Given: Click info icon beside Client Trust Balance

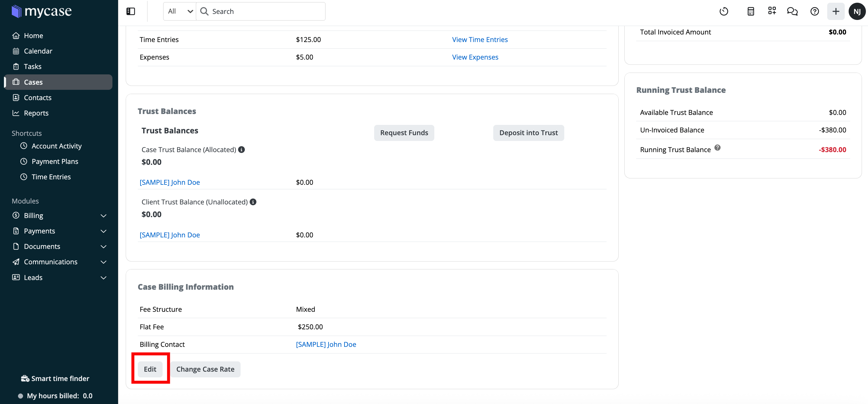Looking at the screenshot, I should click(253, 202).
